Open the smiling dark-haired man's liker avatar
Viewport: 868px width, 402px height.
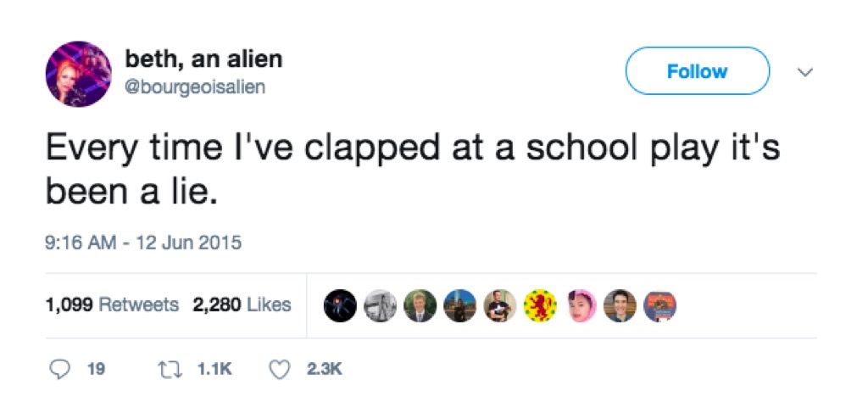point(620,305)
